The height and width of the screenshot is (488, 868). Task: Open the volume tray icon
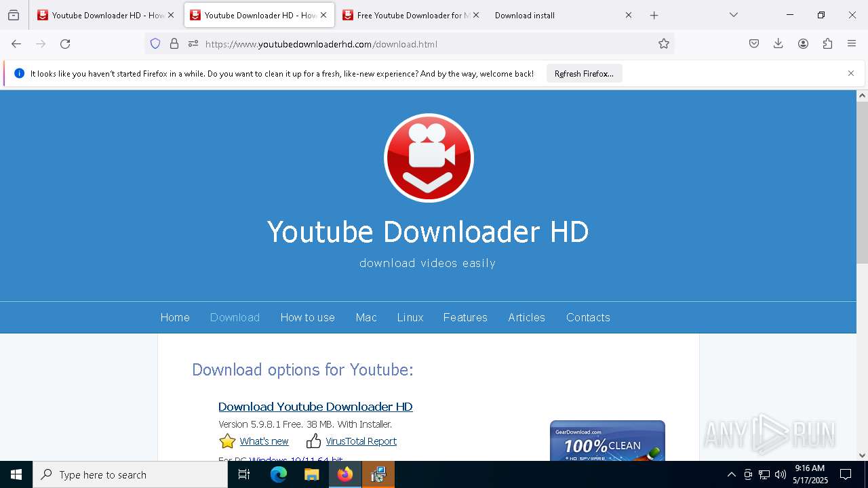[x=781, y=474]
